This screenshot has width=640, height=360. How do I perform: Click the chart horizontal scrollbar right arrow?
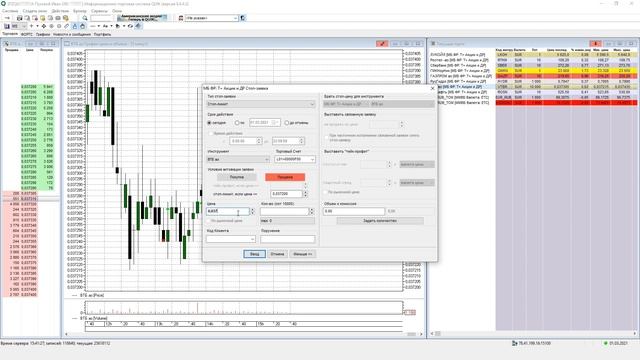[x=421, y=334]
